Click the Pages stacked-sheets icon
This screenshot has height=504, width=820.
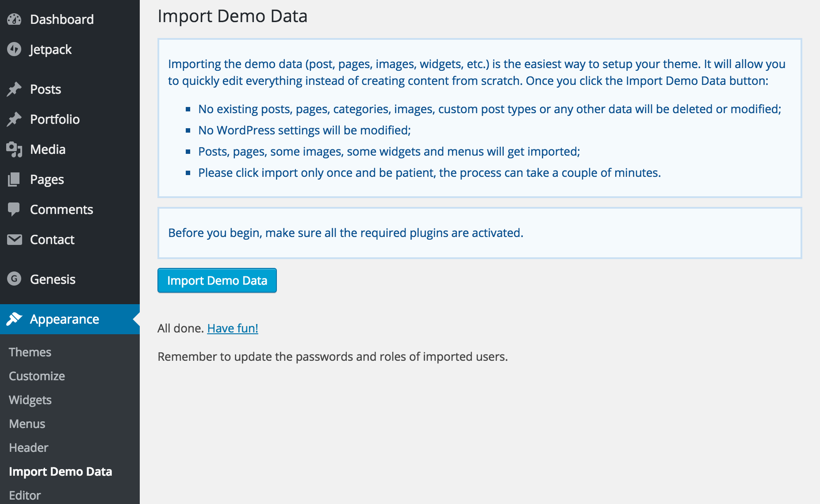(x=14, y=179)
